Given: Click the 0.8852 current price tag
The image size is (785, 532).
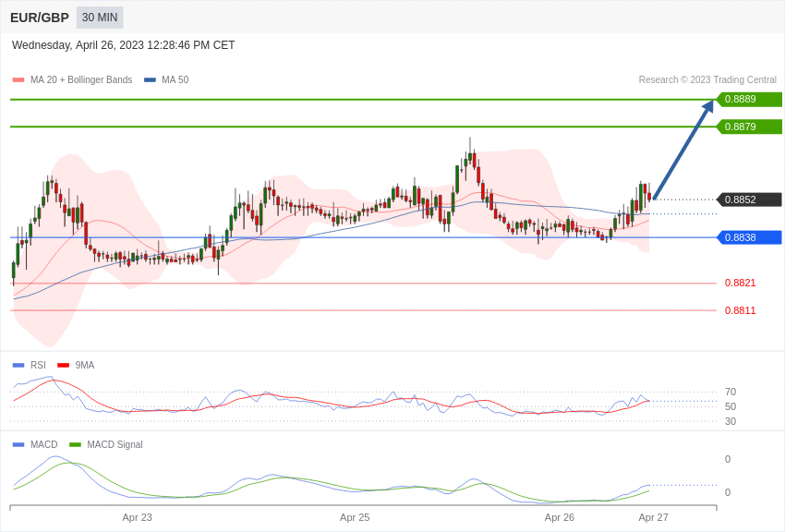Looking at the screenshot, I should point(750,199).
